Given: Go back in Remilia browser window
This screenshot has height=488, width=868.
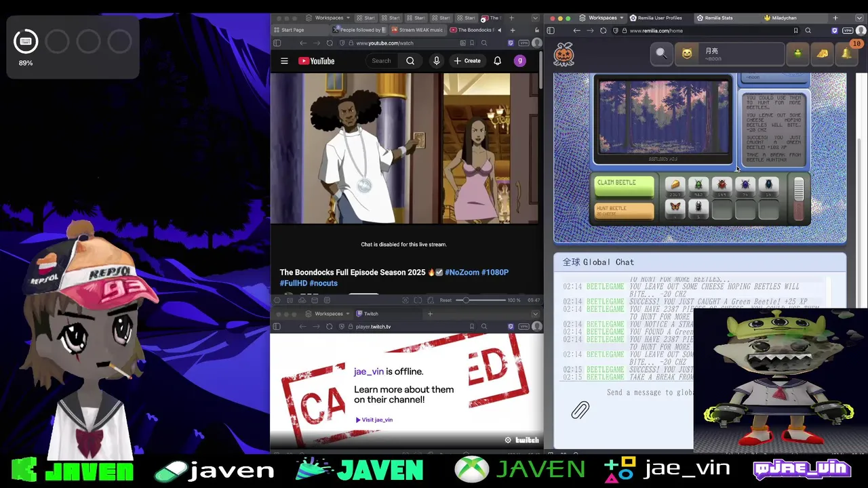Looking at the screenshot, I should pos(576,30).
